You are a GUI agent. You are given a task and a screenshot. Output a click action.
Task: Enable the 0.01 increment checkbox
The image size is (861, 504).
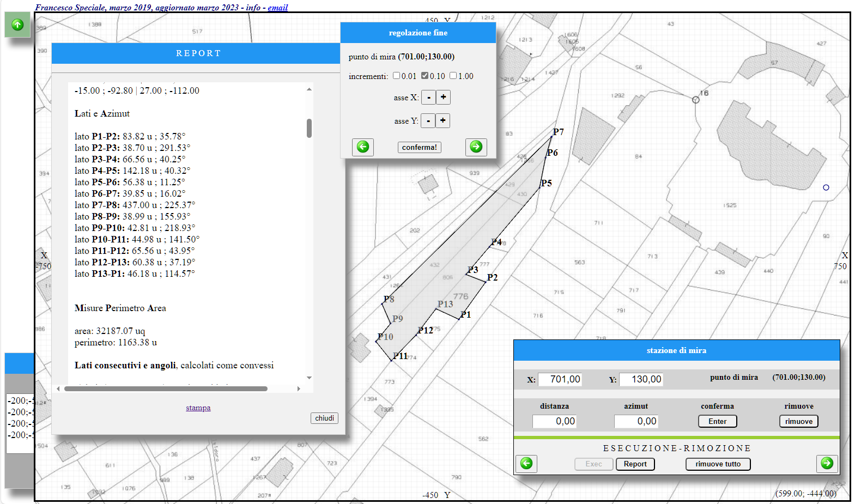pos(396,76)
